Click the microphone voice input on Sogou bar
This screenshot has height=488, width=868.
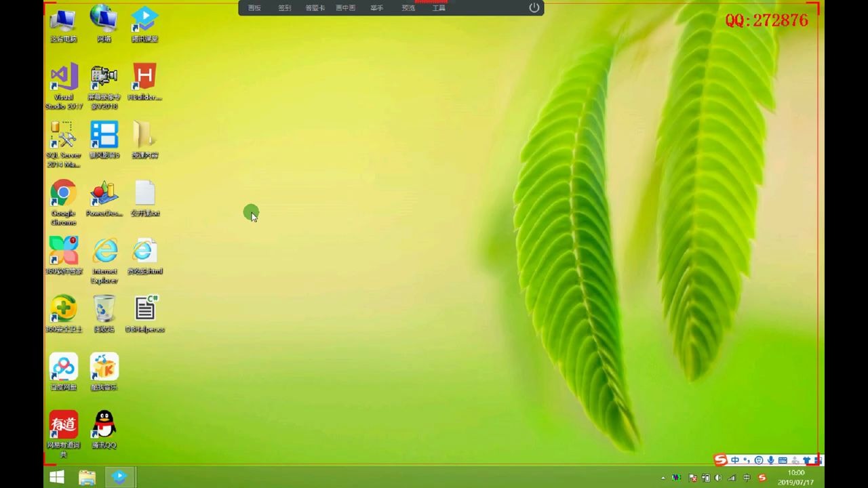coord(770,460)
